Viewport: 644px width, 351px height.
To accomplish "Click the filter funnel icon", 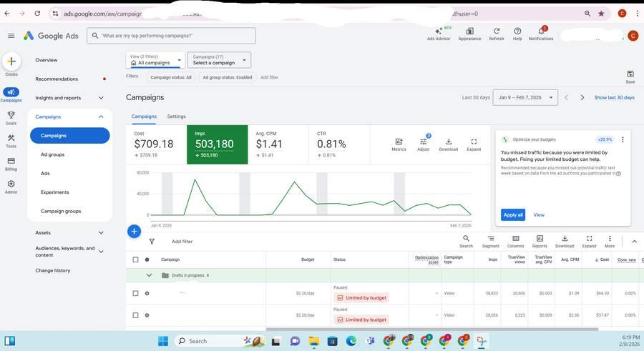I will (152, 242).
